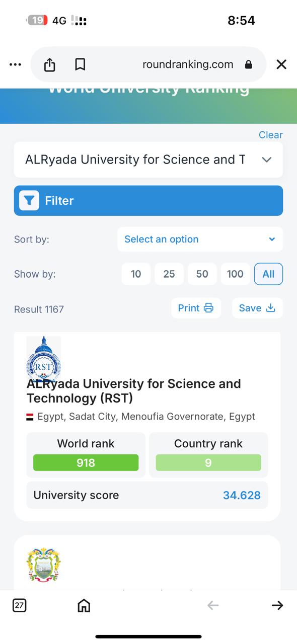Tap the padlock security icon
The width and height of the screenshot is (297, 644).
tap(248, 64)
